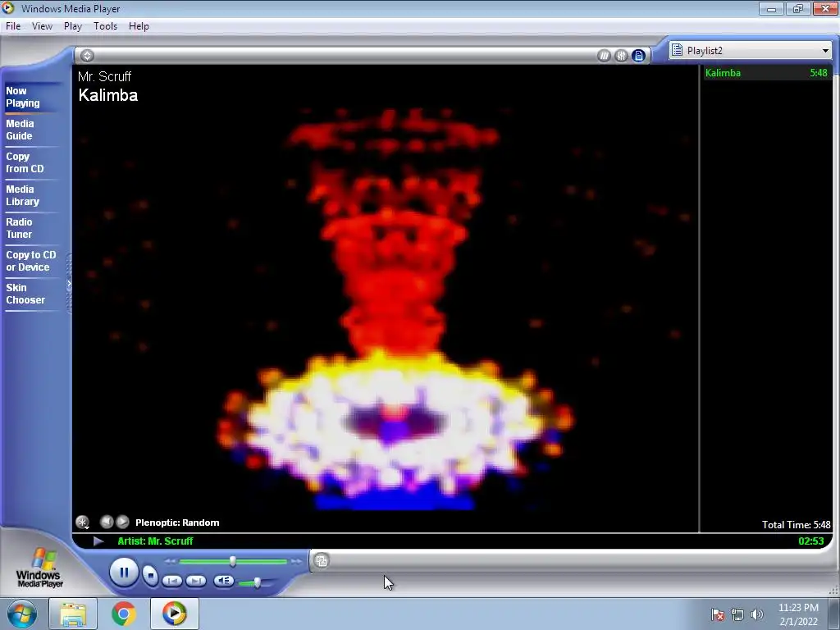Click the rewind arrows beside seek bar
The width and height of the screenshot is (840, 630).
171,561
